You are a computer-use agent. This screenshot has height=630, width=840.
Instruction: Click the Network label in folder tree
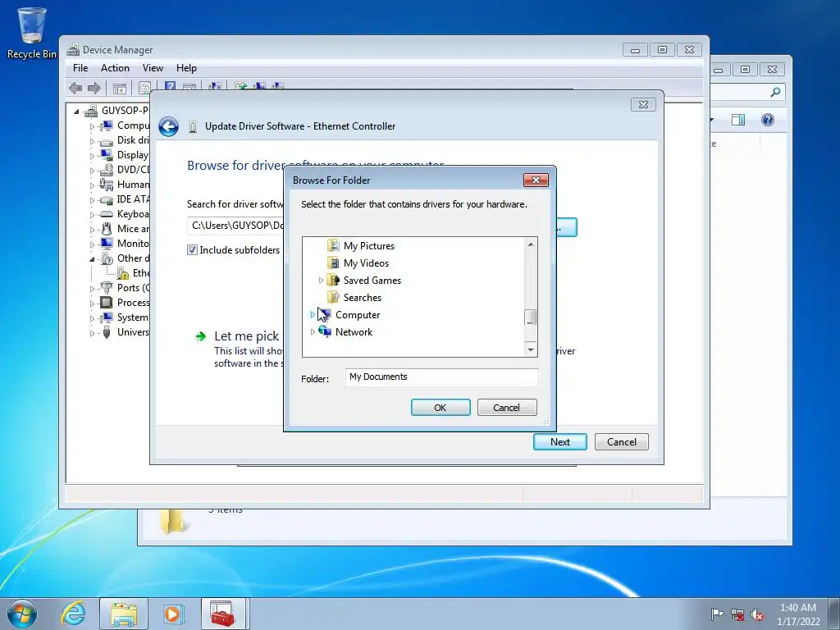[x=354, y=332]
